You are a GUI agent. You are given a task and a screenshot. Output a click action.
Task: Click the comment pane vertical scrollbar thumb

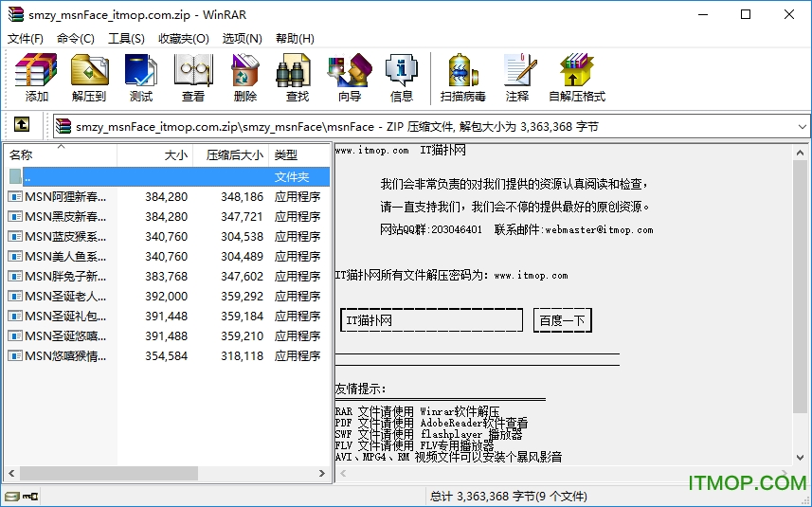[x=800, y=286]
